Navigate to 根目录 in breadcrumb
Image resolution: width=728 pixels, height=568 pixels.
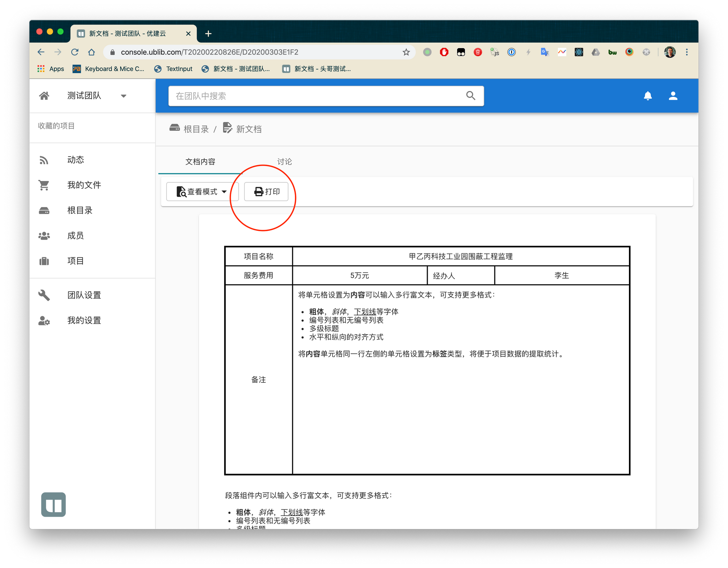[x=196, y=129]
